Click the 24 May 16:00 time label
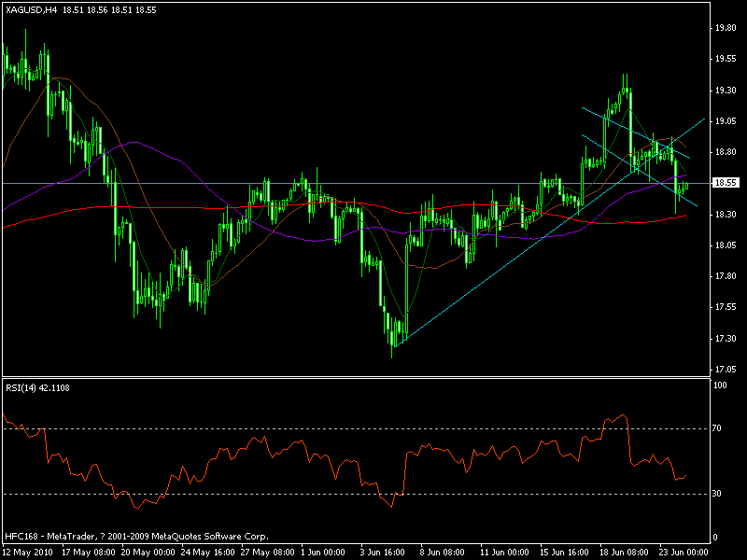Image resolution: width=747 pixels, height=560 pixels. pyautogui.click(x=207, y=553)
